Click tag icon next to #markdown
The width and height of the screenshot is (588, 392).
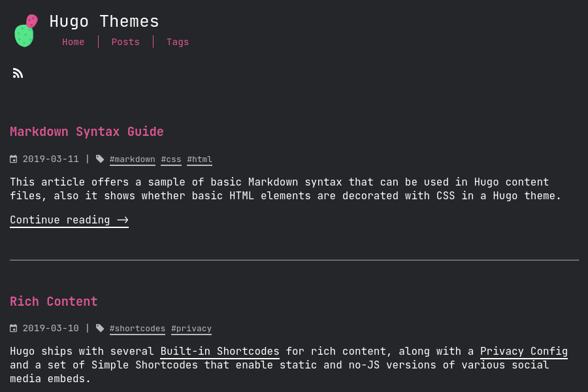[100, 159]
